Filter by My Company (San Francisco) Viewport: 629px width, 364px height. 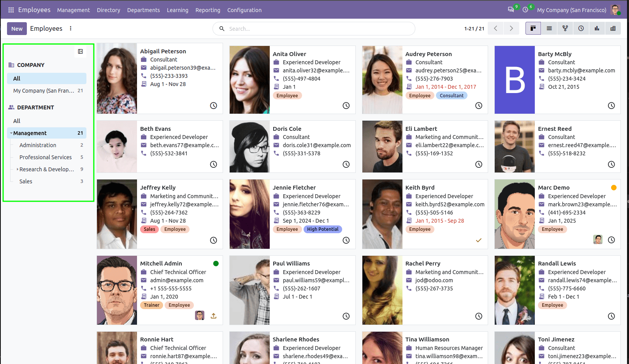[x=47, y=90]
